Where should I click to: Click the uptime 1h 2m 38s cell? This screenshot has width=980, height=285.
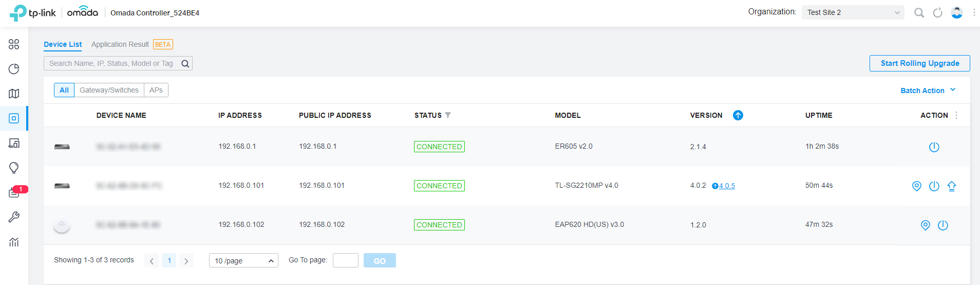tap(822, 146)
